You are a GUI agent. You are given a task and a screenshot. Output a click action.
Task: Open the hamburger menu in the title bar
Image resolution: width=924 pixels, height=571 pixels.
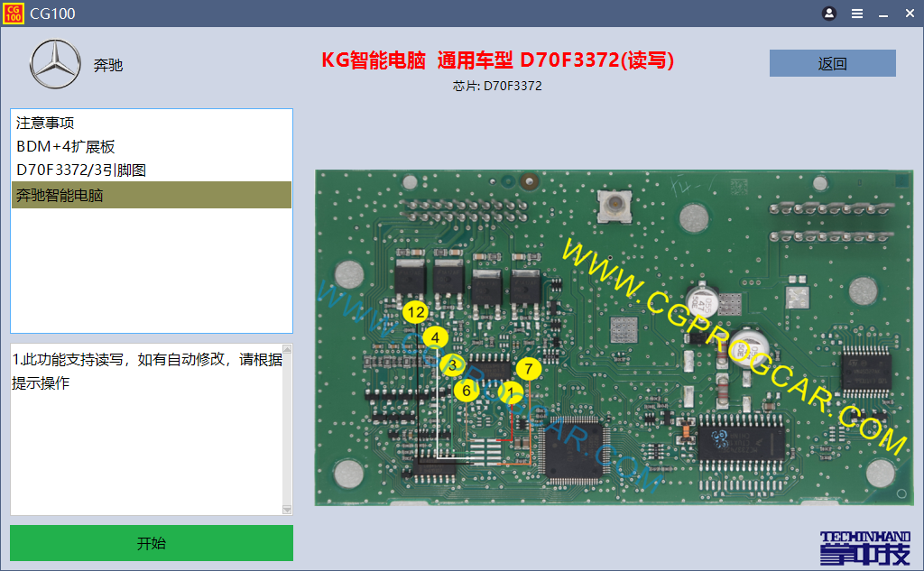tap(856, 14)
